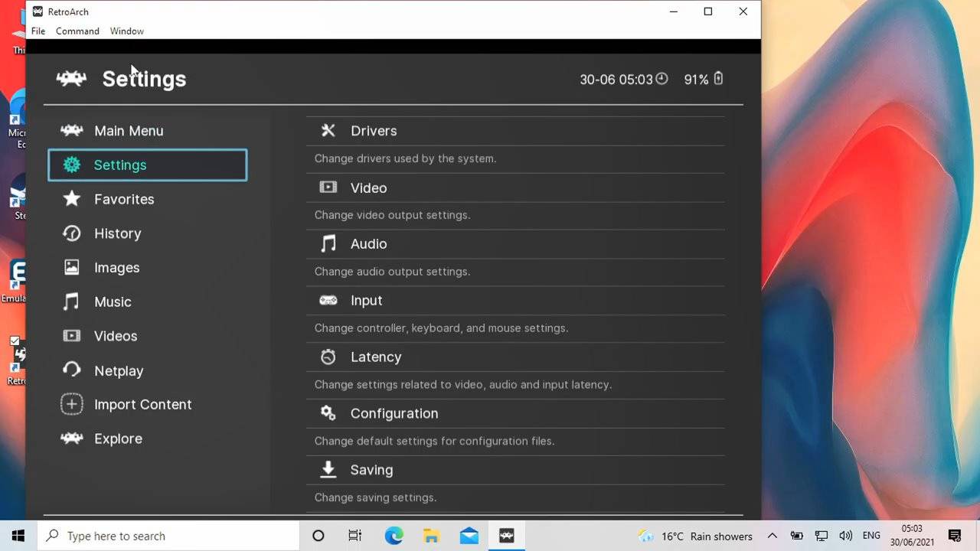Click the clock icon next to the time
Screen dimensions: 980x551
coord(661,78)
